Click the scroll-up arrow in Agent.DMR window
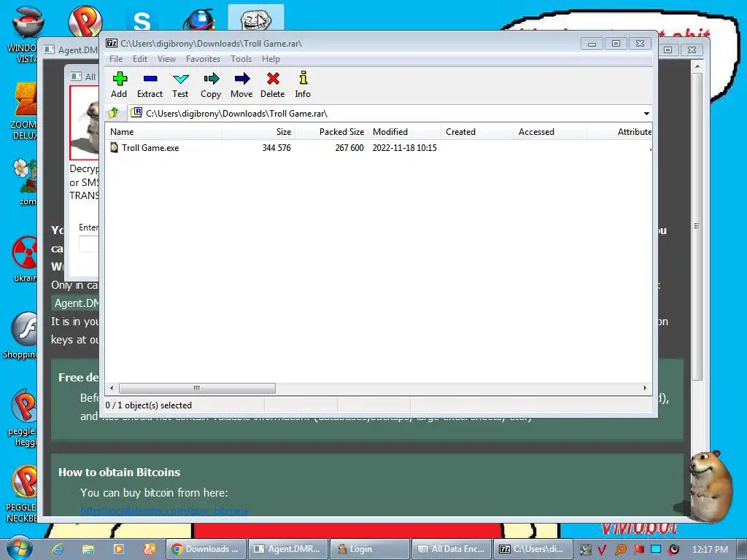 point(697,66)
